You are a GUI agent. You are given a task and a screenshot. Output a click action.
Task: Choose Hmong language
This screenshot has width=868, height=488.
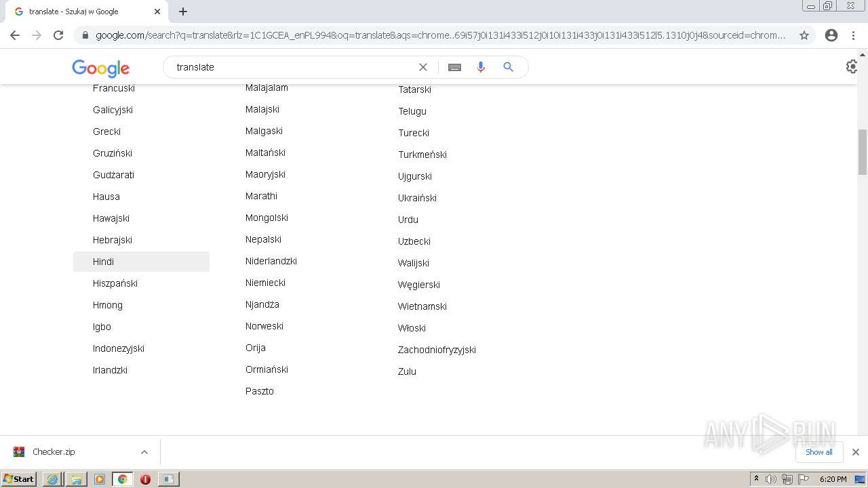(108, 305)
